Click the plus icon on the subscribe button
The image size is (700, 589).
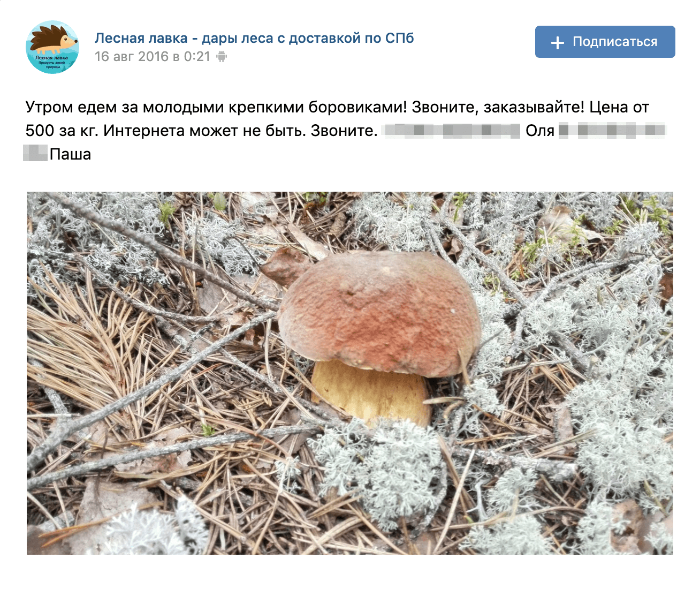(x=558, y=42)
